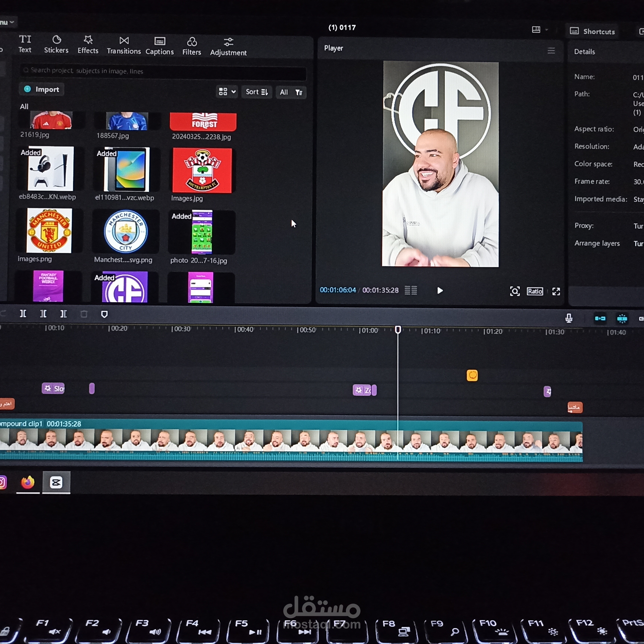
Task: Open Firefox from the taskbar
Action: pos(28,482)
